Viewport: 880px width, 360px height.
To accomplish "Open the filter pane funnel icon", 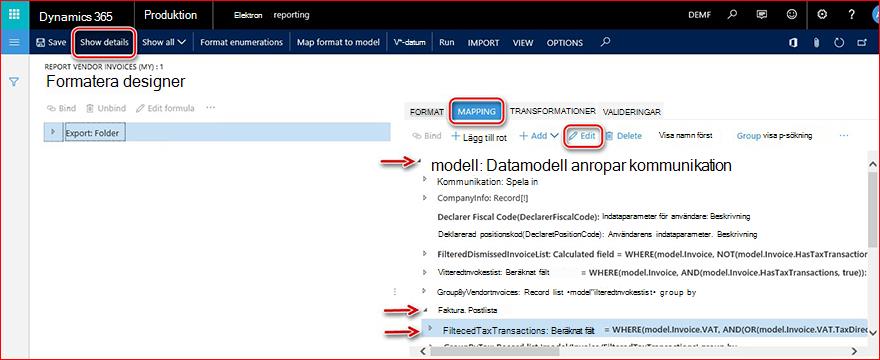I will (15, 82).
